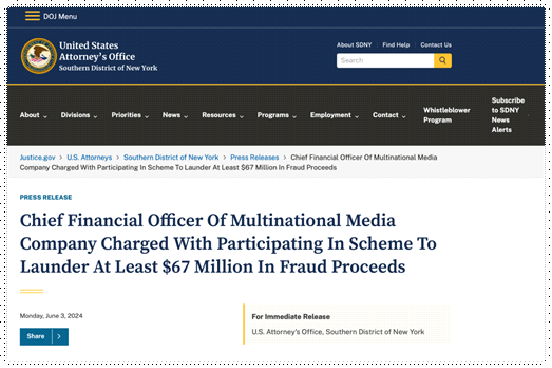Expand the Programs dropdown chevron

tap(295, 116)
